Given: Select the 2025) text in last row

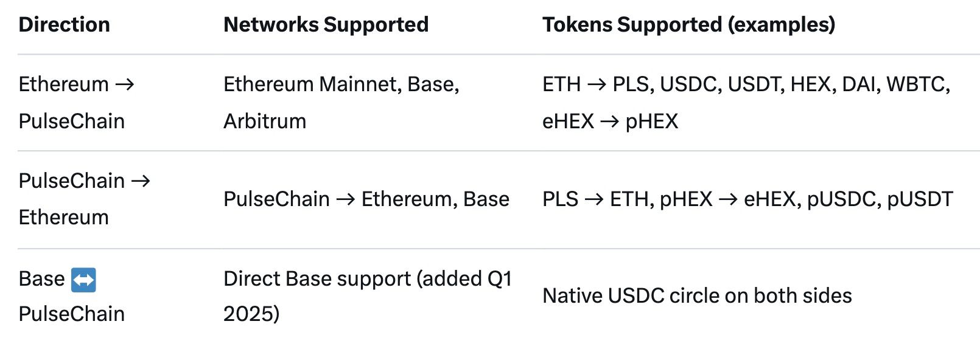Looking at the screenshot, I should [x=251, y=314].
